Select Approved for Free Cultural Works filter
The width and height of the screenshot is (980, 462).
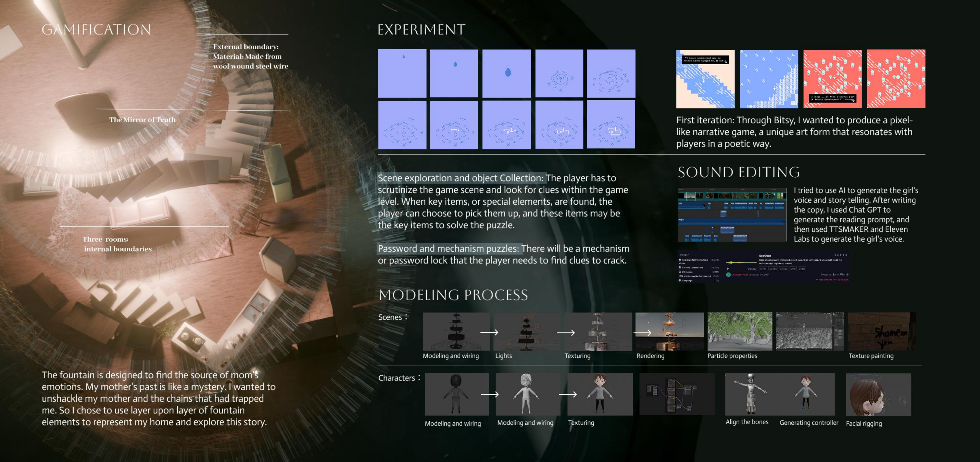tap(695, 260)
